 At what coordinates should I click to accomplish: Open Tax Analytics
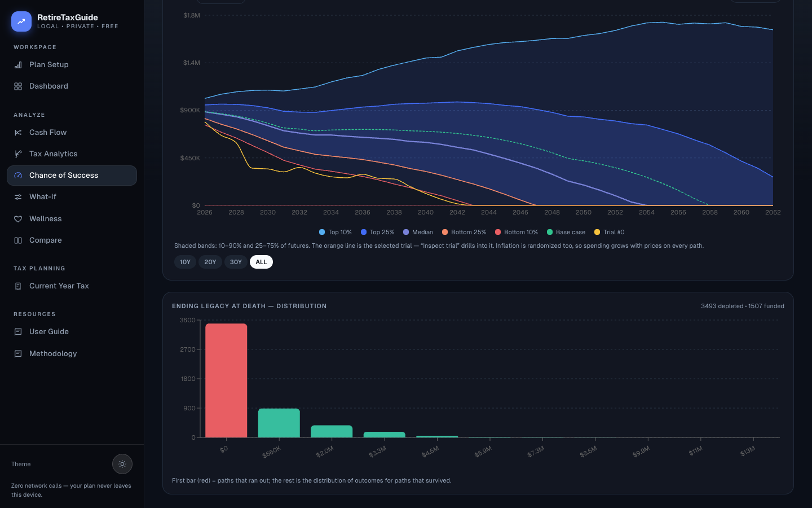pos(72,154)
